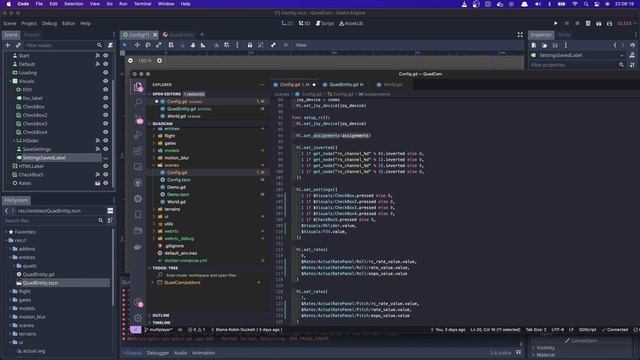Toggle visibility of Default node
The height and width of the screenshot is (360, 640).
coord(106,64)
